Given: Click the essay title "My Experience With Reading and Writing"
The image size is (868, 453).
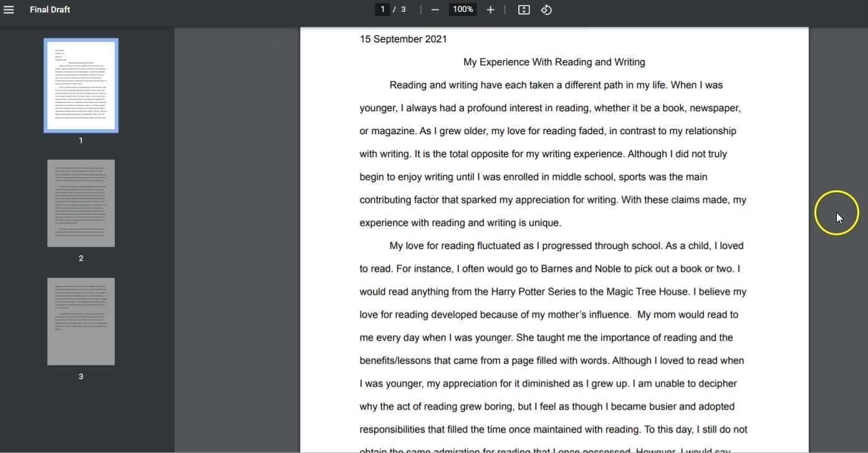Looking at the screenshot, I should (x=554, y=62).
